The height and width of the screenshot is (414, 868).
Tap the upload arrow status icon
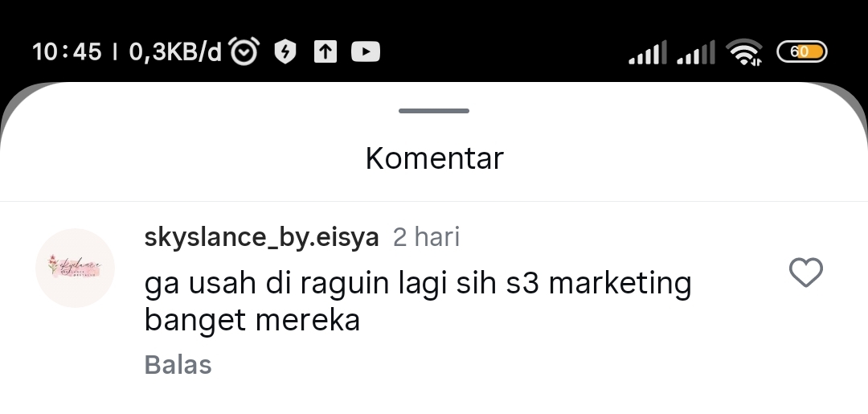click(325, 52)
